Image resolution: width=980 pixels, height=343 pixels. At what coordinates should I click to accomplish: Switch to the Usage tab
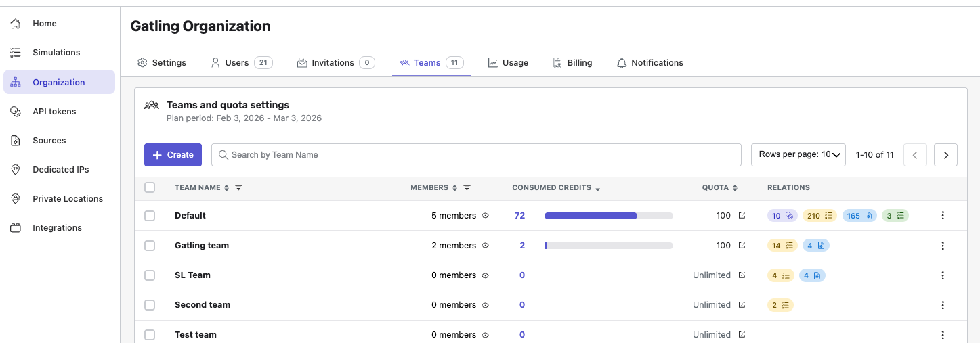tap(508, 62)
